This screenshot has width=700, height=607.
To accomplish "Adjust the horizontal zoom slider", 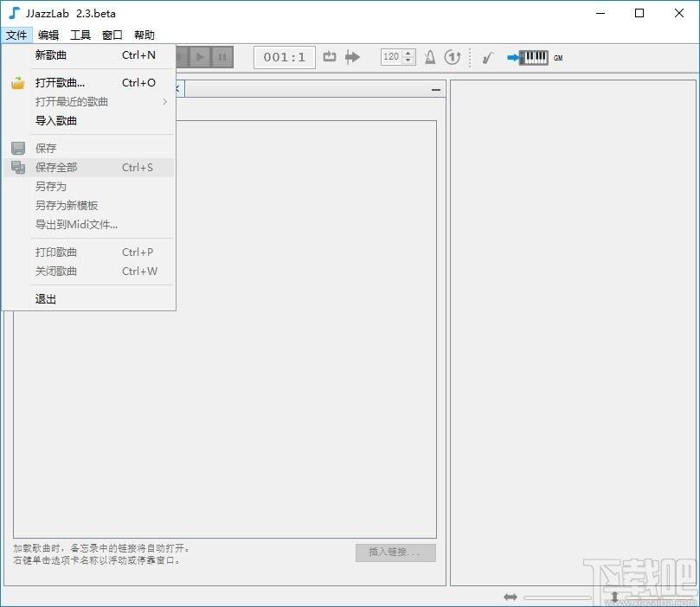I will click(557, 597).
